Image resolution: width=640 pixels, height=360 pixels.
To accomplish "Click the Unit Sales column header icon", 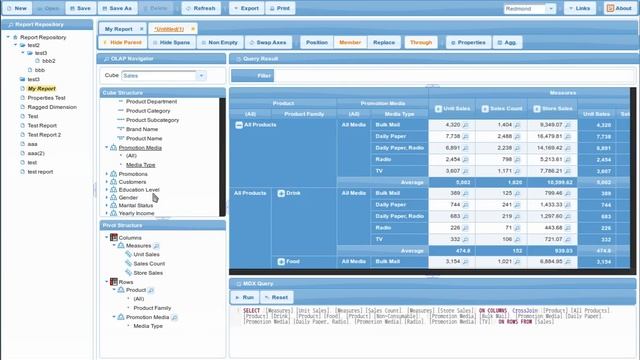I will (438, 109).
